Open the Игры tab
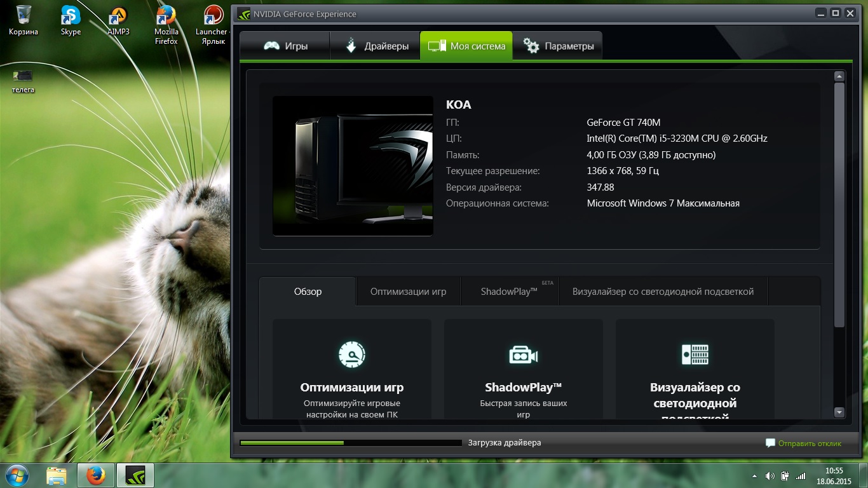 (285, 46)
